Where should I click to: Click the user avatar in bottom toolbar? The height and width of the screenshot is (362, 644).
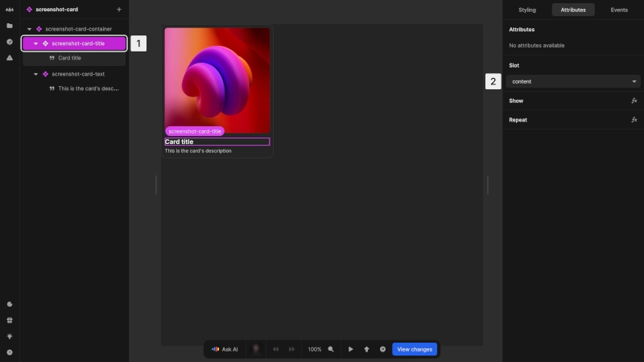(256, 349)
